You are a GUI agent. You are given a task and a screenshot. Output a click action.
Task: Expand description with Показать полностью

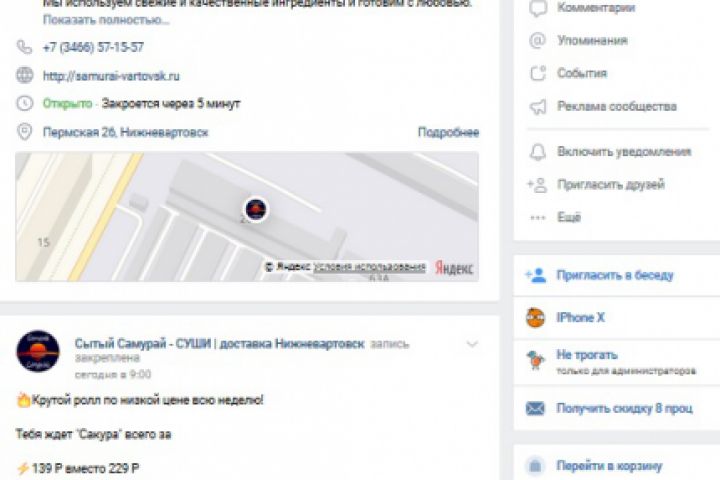pos(106,20)
